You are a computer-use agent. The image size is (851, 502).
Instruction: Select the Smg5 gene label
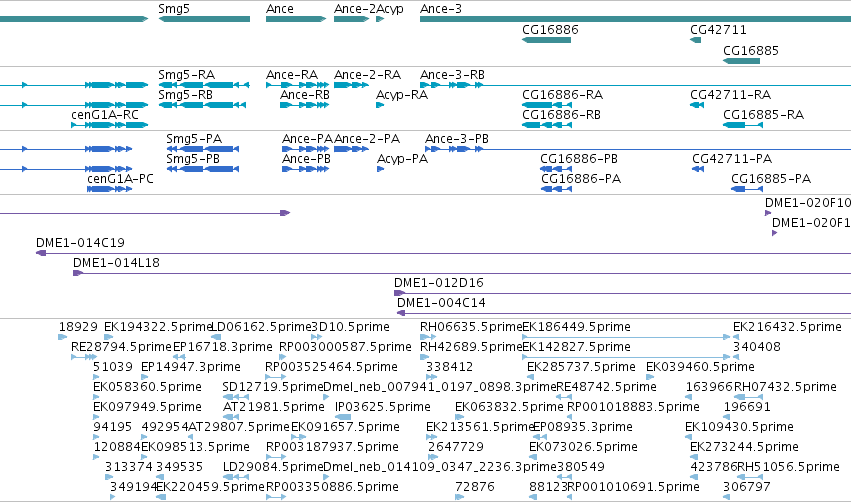click(x=174, y=9)
